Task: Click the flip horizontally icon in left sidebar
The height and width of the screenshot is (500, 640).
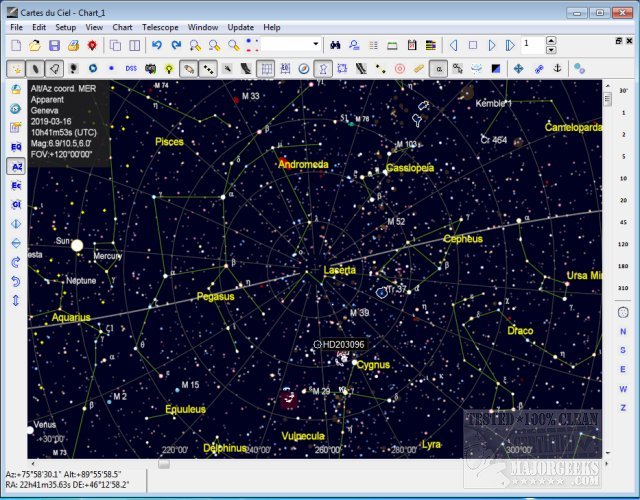Action: pyautogui.click(x=16, y=224)
